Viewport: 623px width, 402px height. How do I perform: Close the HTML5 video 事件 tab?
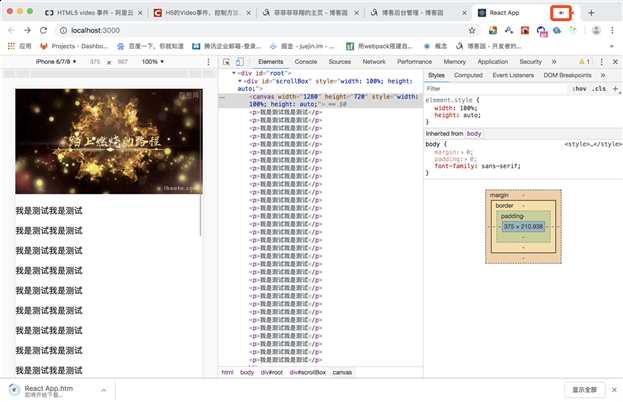(x=140, y=13)
